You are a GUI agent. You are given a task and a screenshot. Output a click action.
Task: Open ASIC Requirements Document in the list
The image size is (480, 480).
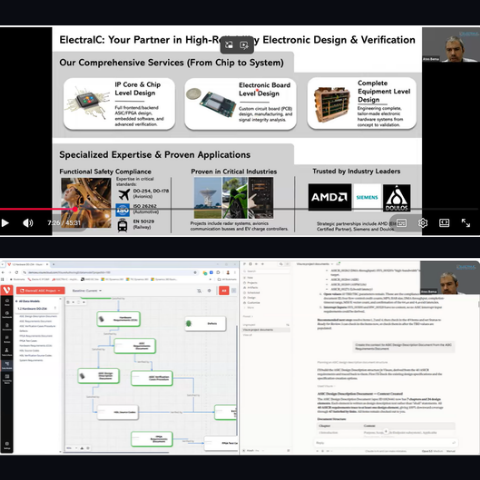coord(35,321)
